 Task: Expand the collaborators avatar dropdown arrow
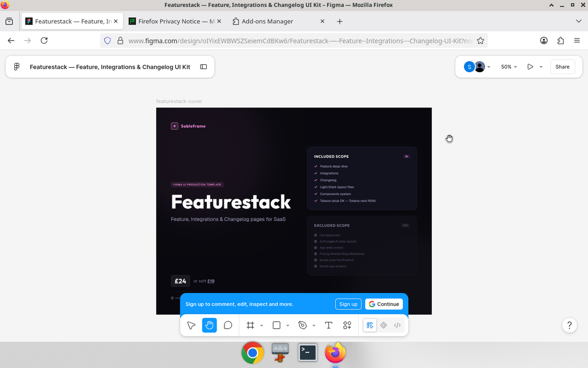(489, 67)
